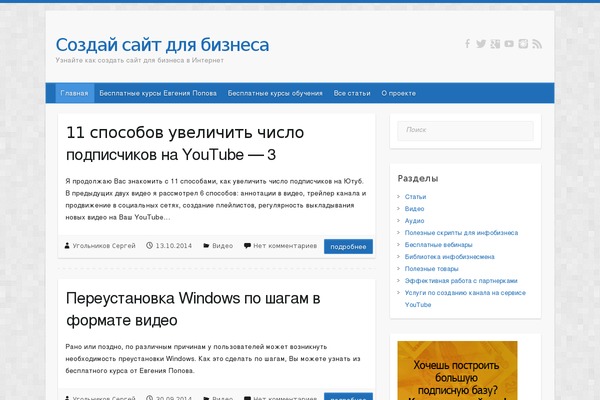This screenshot has height=400, width=600.
Task: Open Бесплатные курсы обучения menu item
Action: click(275, 93)
